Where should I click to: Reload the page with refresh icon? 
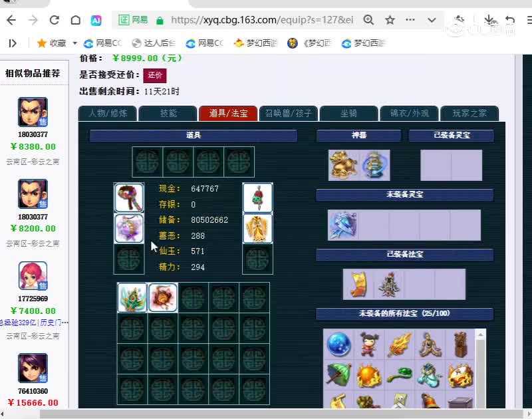[55, 20]
